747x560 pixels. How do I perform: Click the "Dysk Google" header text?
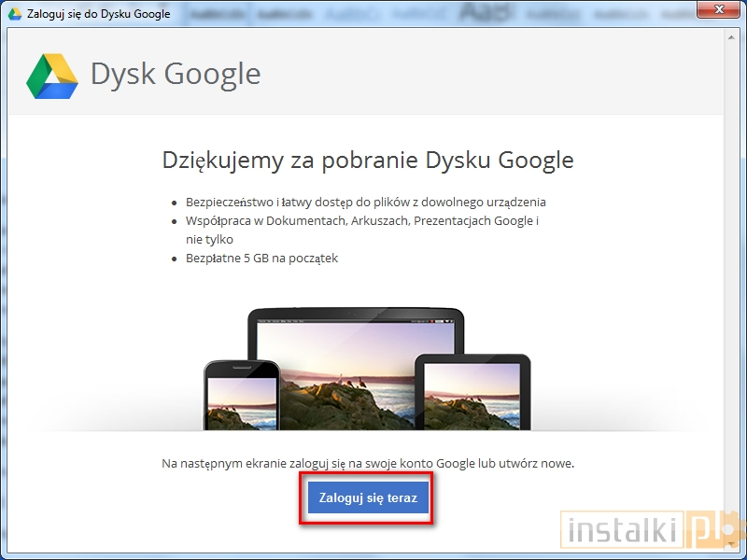coord(175,75)
